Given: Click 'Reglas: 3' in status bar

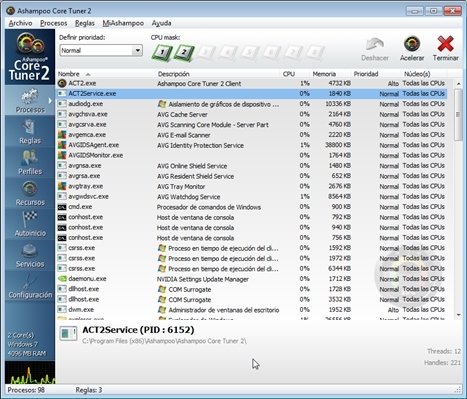Looking at the screenshot, I should pyautogui.click(x=89, y=390).
